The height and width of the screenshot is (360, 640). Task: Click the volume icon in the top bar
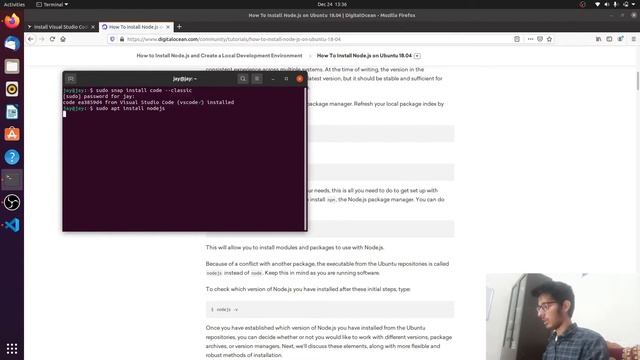607,4
